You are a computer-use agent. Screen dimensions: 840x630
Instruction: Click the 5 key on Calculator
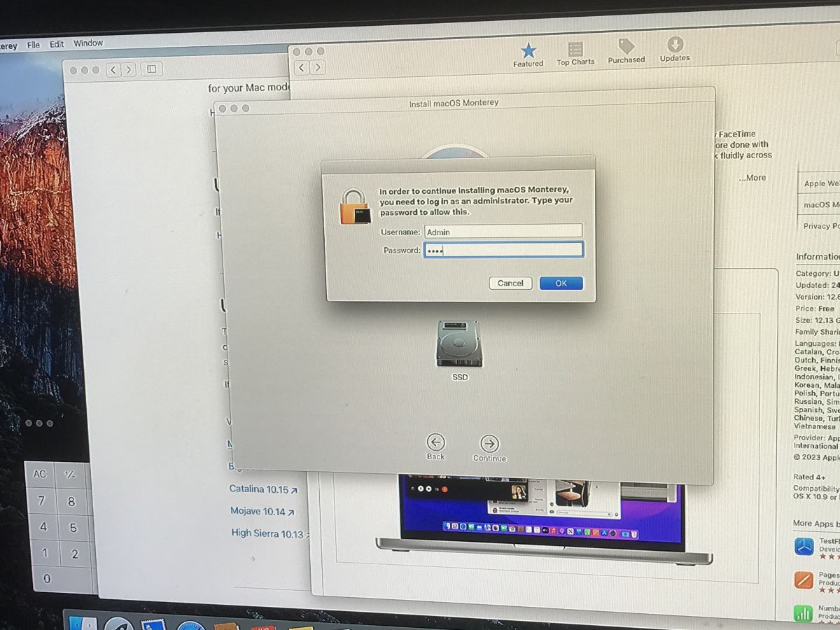point(73,528)
